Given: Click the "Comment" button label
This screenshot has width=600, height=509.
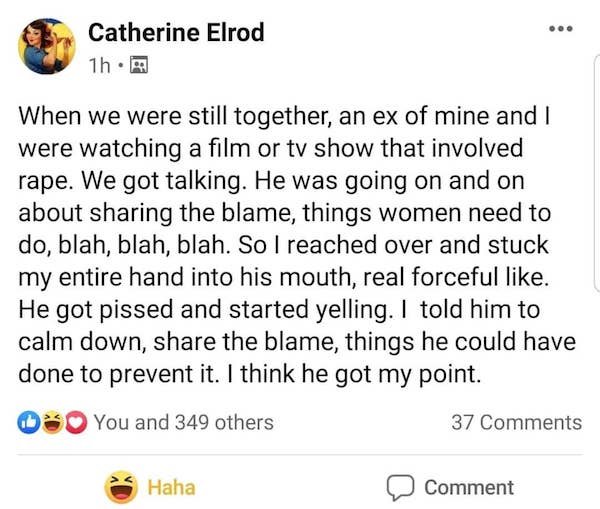Looking at the screenshot, I should point(469,488).
